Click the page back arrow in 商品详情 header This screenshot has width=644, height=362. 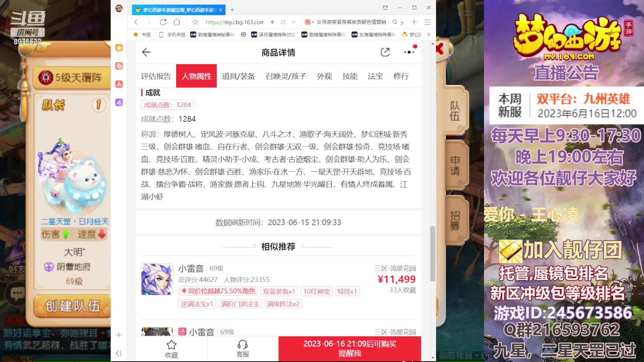[x=146, y=52]
